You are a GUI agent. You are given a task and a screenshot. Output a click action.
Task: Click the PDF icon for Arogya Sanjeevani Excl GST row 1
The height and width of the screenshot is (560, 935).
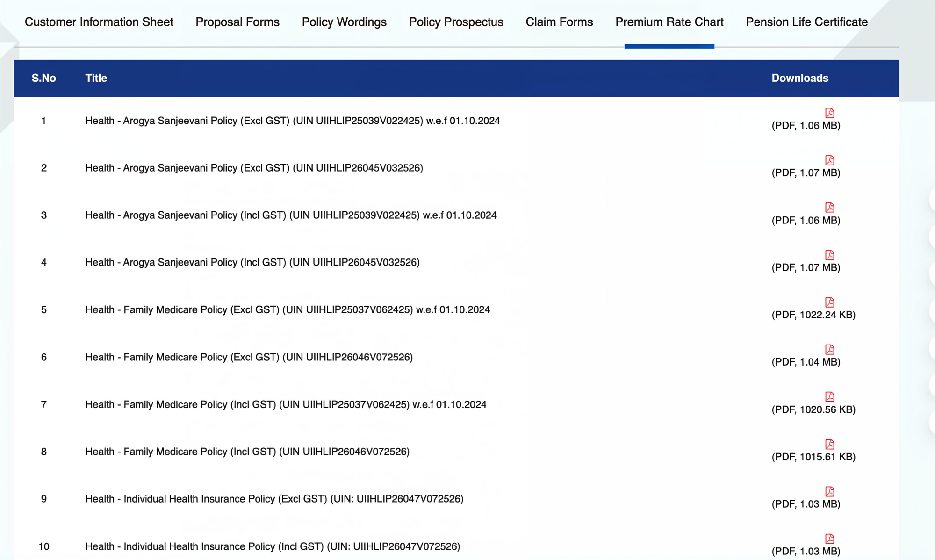pyautogui.click(x=830, y=112)
